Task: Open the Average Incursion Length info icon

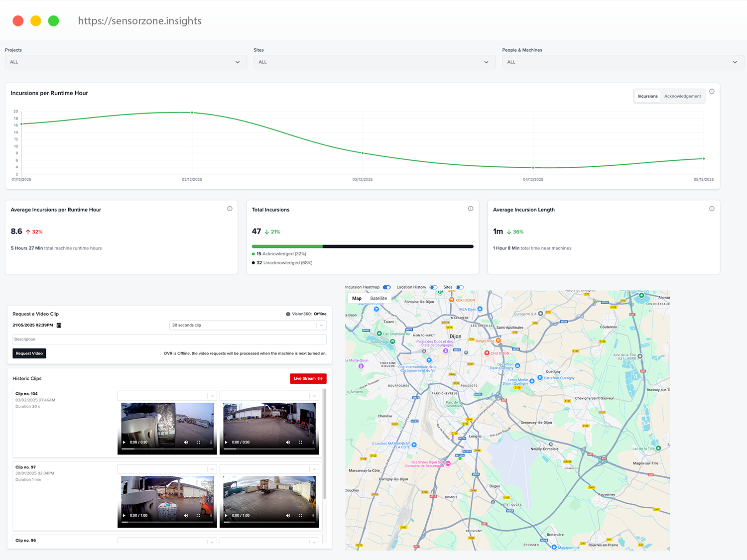Action: [712, 209]
